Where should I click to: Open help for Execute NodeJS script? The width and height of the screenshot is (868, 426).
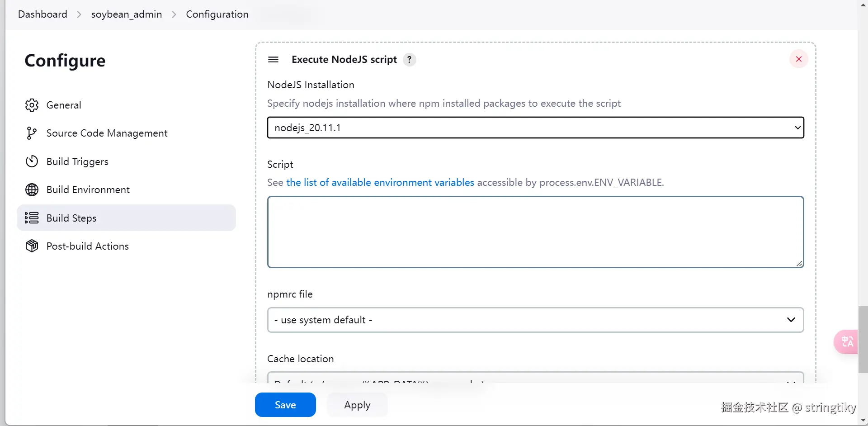click(409, 60)
